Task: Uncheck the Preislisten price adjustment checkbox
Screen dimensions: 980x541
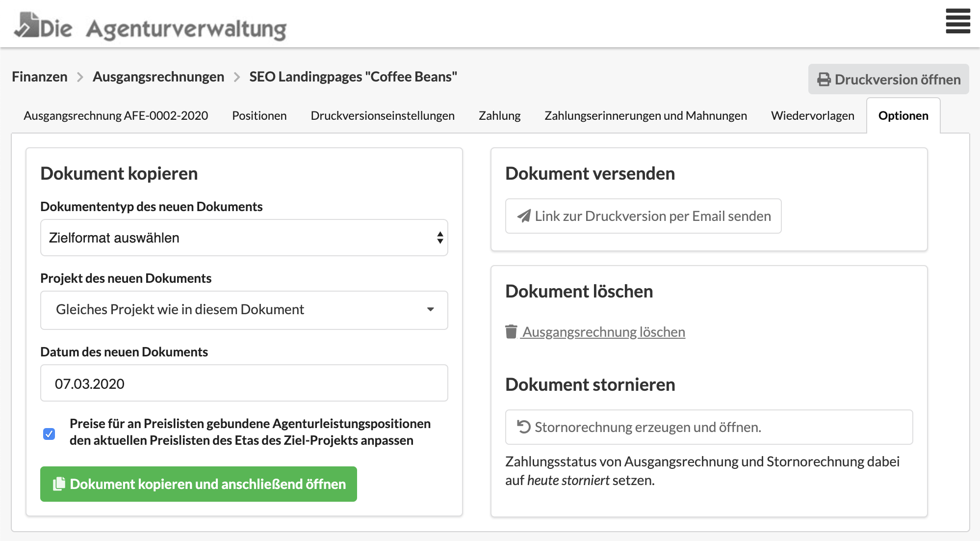Action: tap(49, 434)
